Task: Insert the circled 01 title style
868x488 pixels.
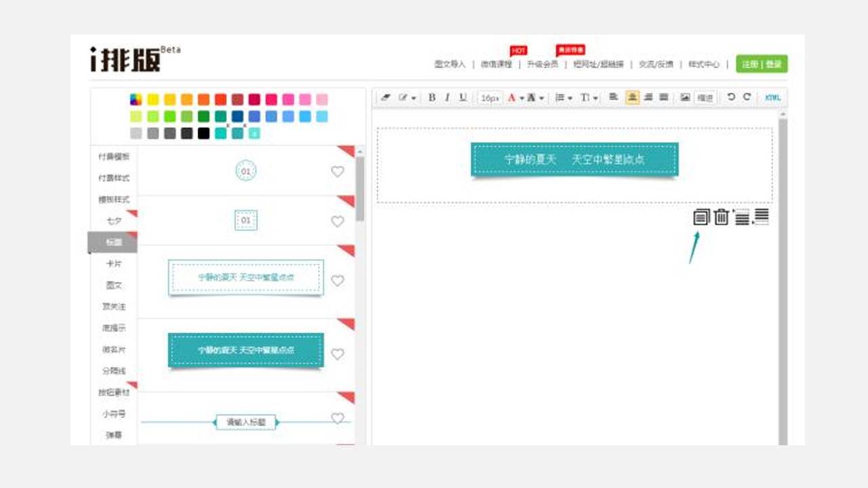Action: 245,171
